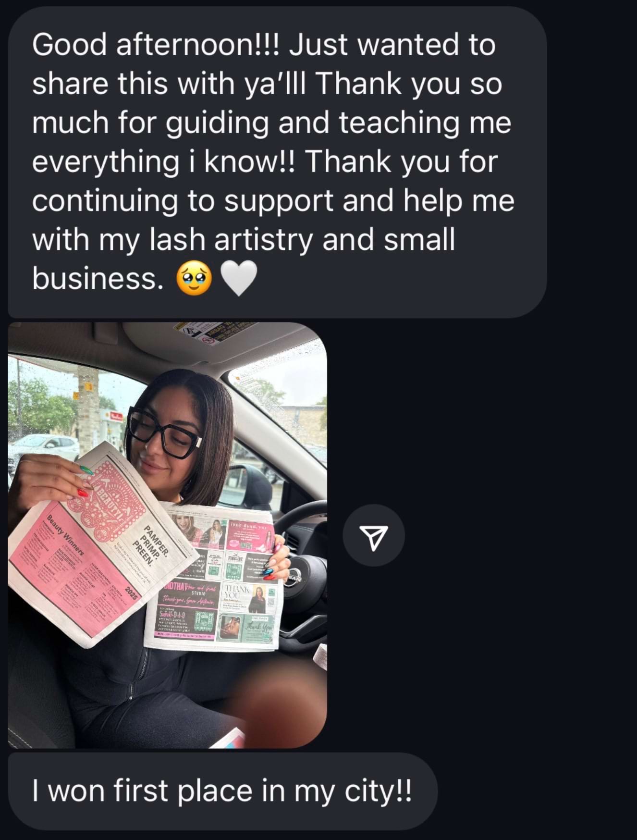Tap the words 'small business' in the message
The image size is (637, 840).
point(244,259)
